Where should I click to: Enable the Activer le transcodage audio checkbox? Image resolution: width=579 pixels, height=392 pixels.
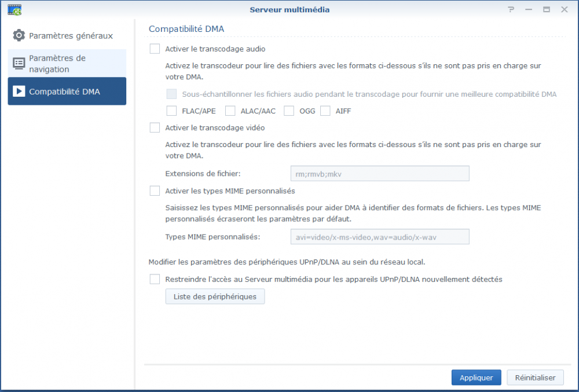(x=155, y=49)
